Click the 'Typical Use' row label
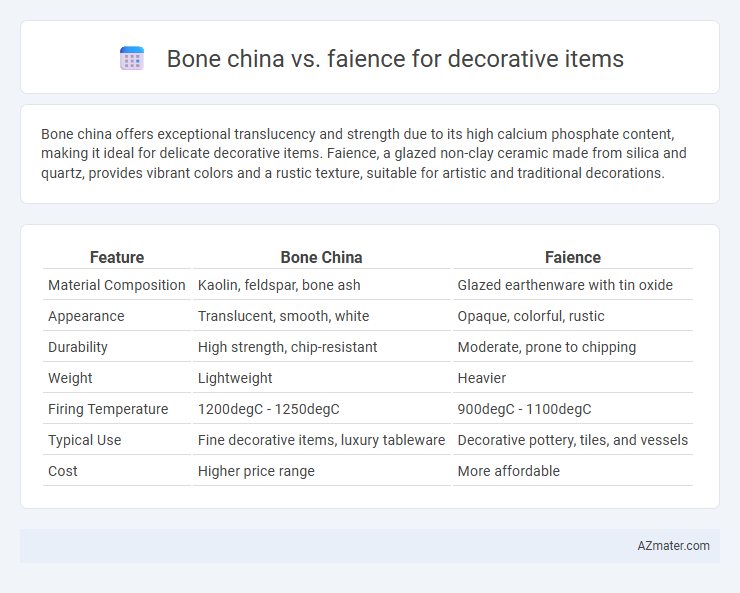Screen dimensions: 740x593 click(84, 440)
